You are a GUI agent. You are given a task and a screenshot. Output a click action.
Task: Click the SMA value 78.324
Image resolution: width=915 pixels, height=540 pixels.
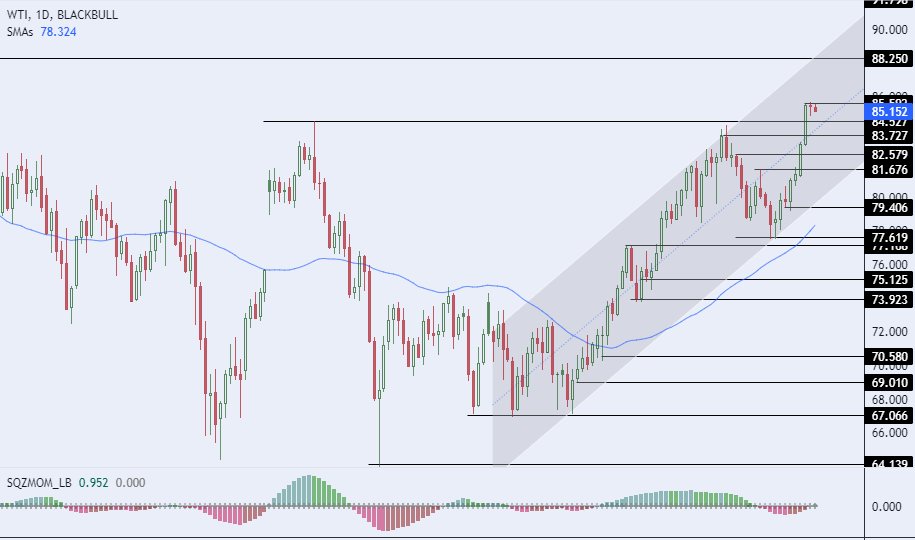click(58, 32)
